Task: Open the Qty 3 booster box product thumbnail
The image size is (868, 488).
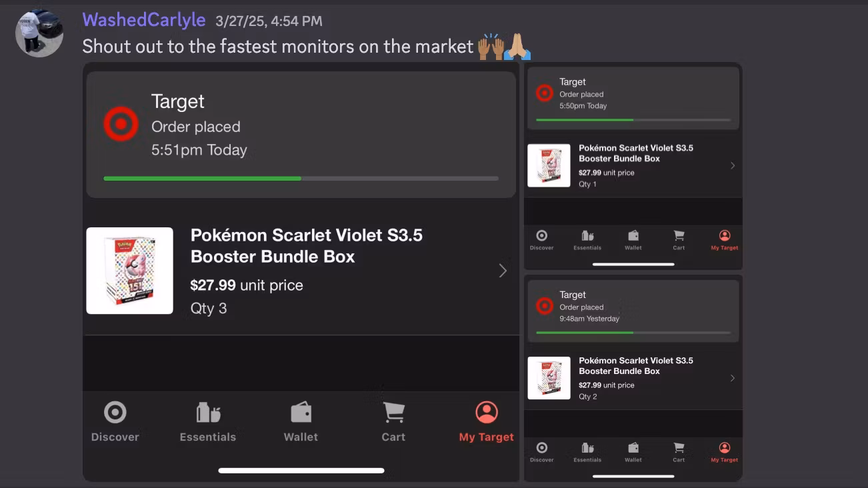Action: [x=130, y=271]
